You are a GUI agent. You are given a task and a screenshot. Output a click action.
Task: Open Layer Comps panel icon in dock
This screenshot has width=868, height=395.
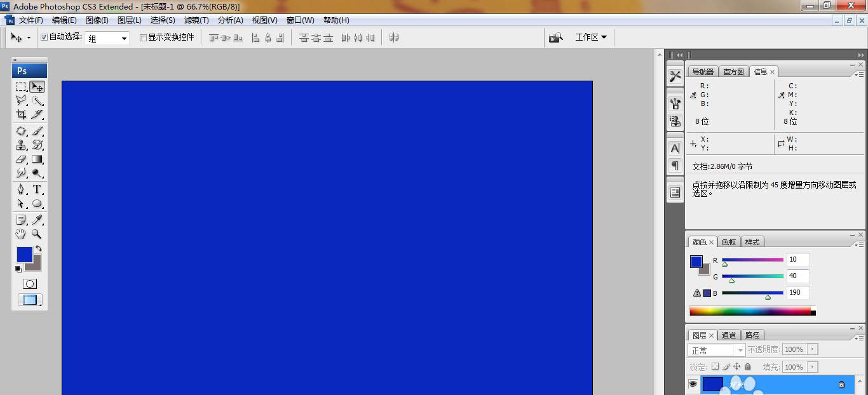675,192
